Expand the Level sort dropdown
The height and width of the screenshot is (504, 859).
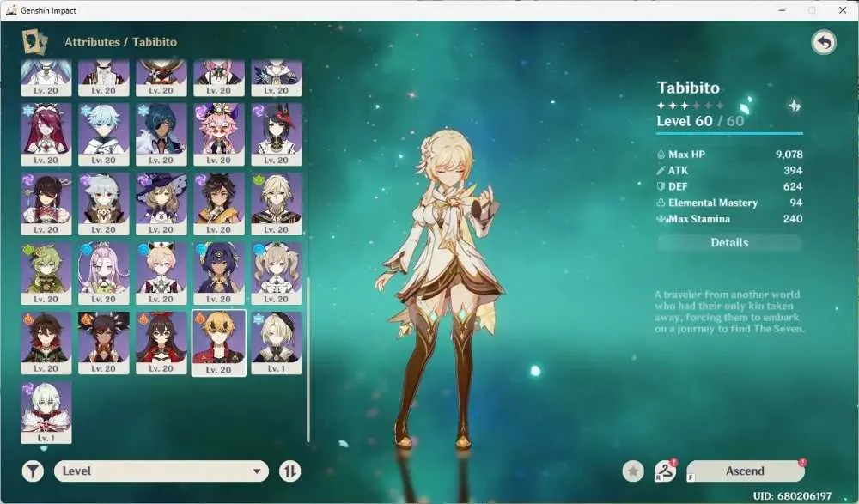click(x=161, y=471)
